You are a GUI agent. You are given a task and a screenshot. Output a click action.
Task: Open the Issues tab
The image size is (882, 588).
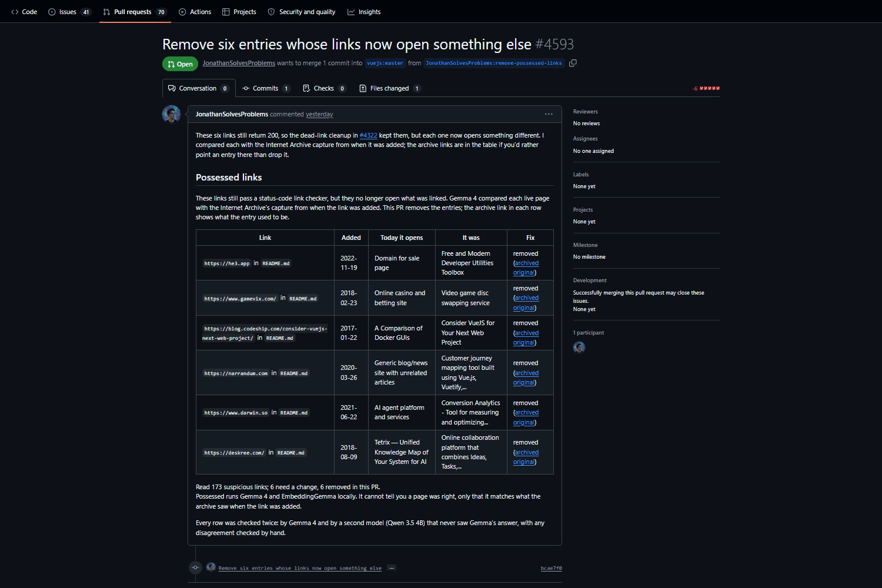tap(69, 12)
